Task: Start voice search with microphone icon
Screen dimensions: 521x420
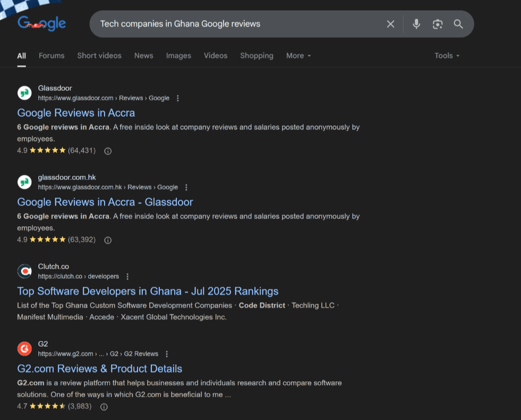Action: coord(416,24)
